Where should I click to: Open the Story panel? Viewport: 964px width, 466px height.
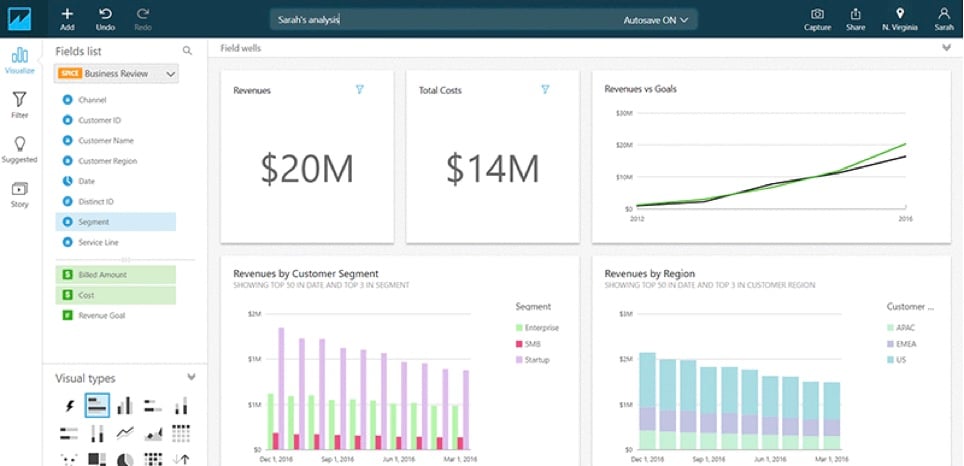tap(19, 189)
